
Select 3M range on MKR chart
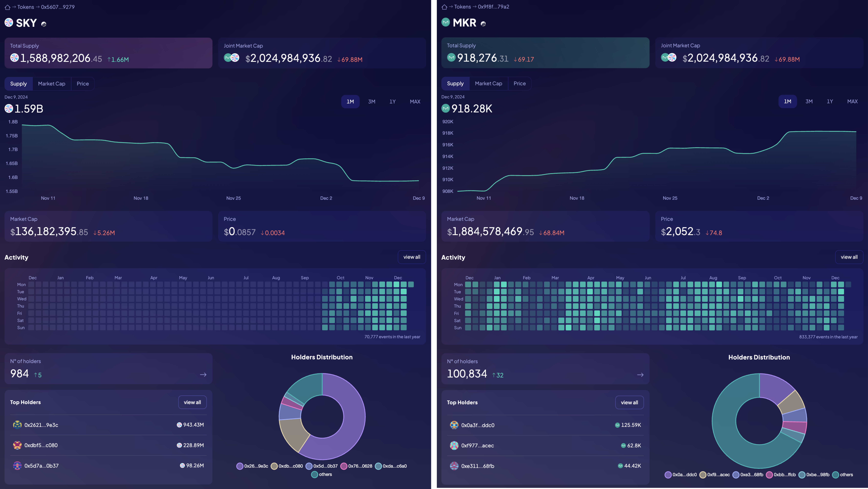coord(809,101)
